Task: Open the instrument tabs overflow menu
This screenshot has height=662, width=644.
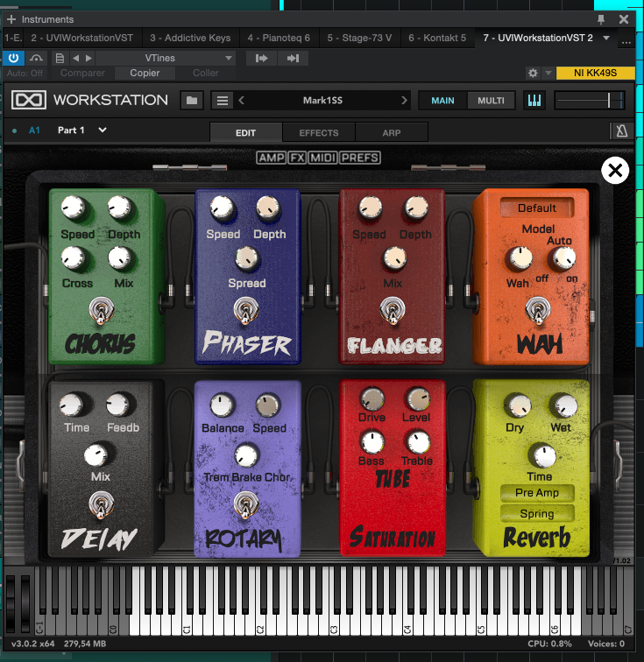Action: 626,42
